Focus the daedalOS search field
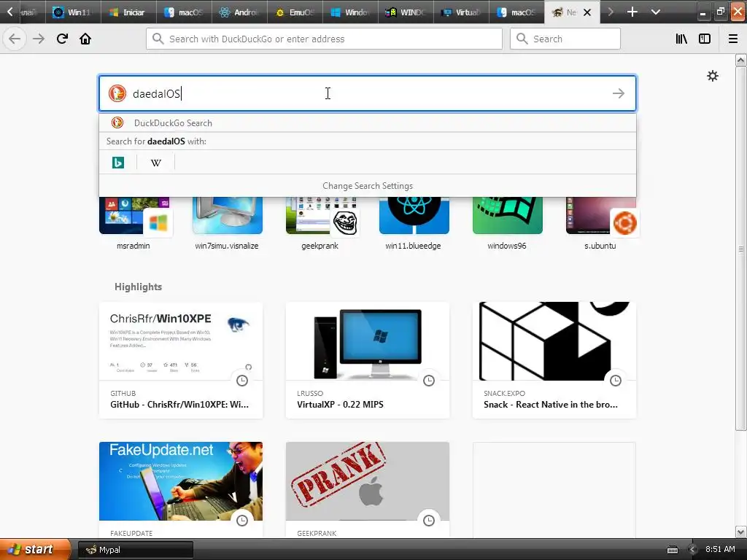 pyautogui.click(x=368, y=93)
